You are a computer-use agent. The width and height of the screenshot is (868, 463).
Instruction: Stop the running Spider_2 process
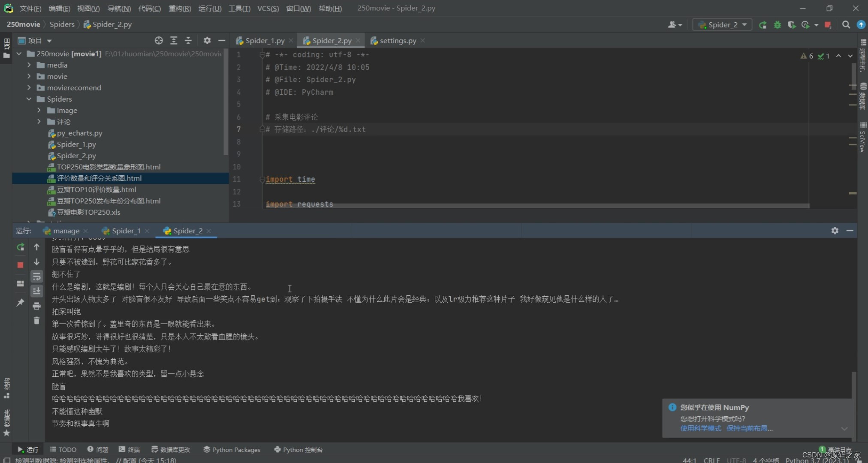coord(20,265)
